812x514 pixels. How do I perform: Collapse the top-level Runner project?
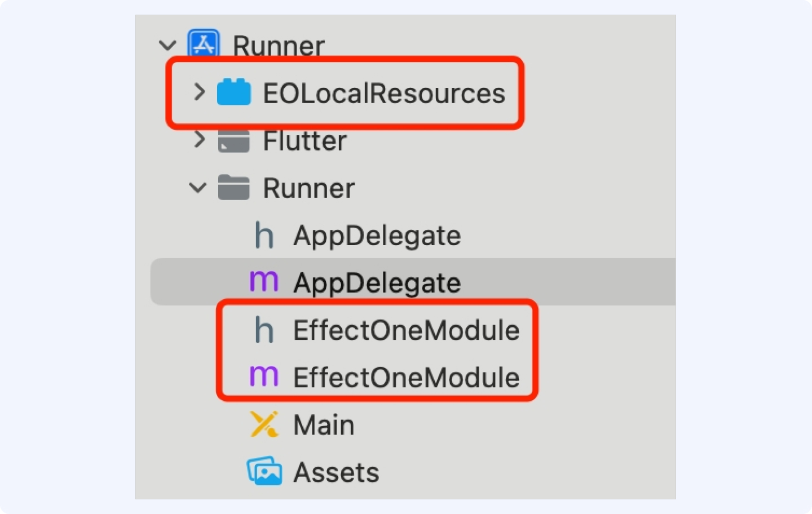pos(167,45)
